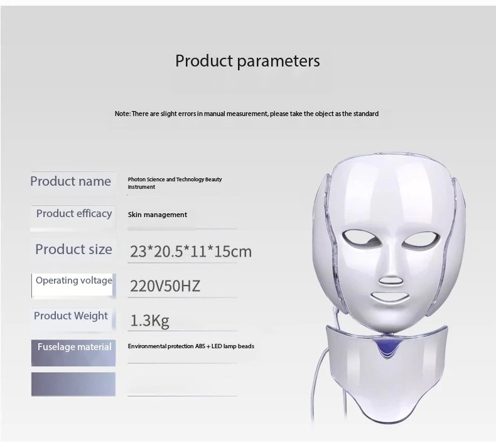Select the "Product Weight" label
496x448 pixels.
tap(71, 316)
